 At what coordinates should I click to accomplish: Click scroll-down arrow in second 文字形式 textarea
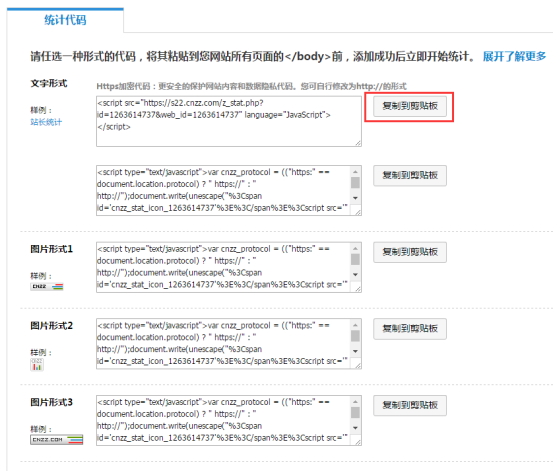[x=356, y=198]
